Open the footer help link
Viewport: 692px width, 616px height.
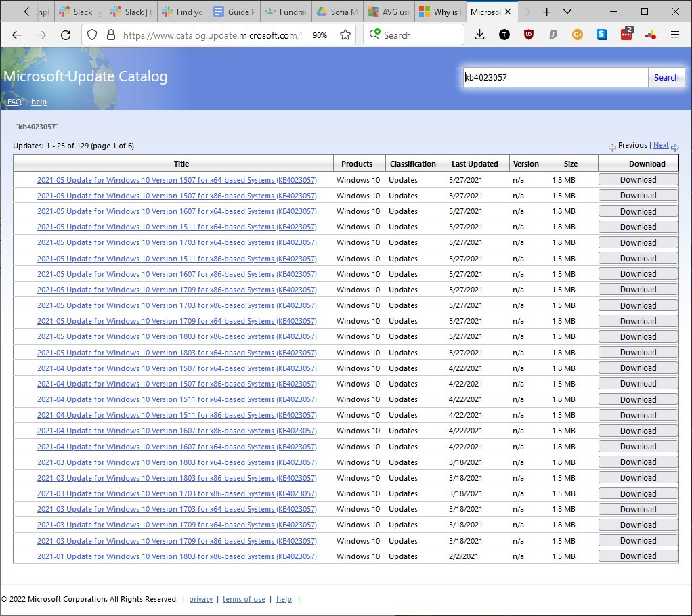(x=284, y=599)
